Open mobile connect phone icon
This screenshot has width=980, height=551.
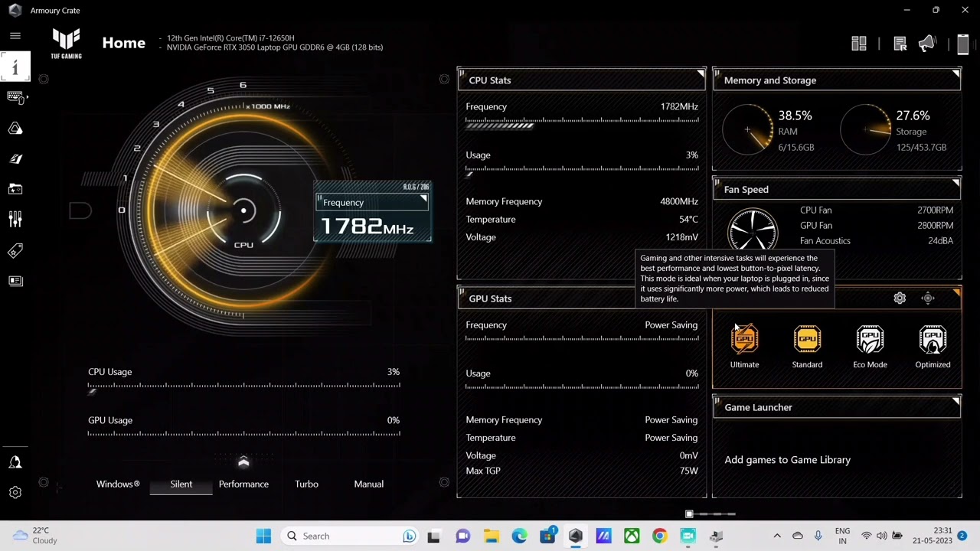963,44
